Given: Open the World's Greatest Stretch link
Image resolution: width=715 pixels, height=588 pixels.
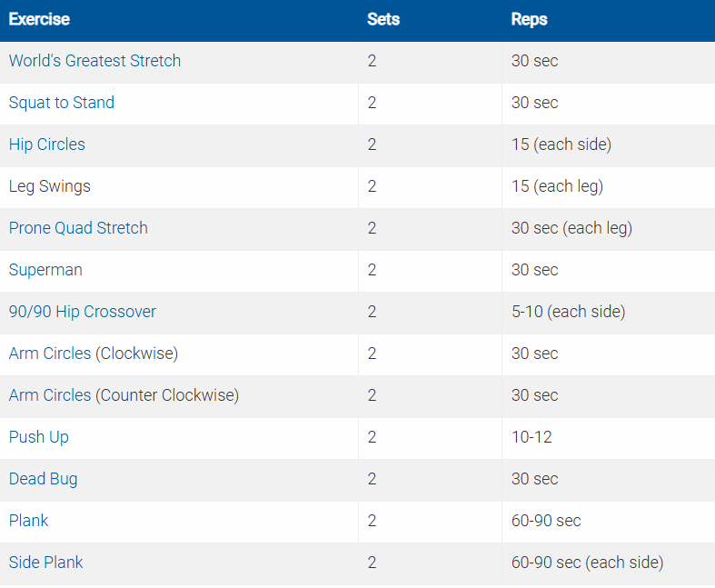Looking at the screenshot, I should pyautogui.click(x=94, y=61).
